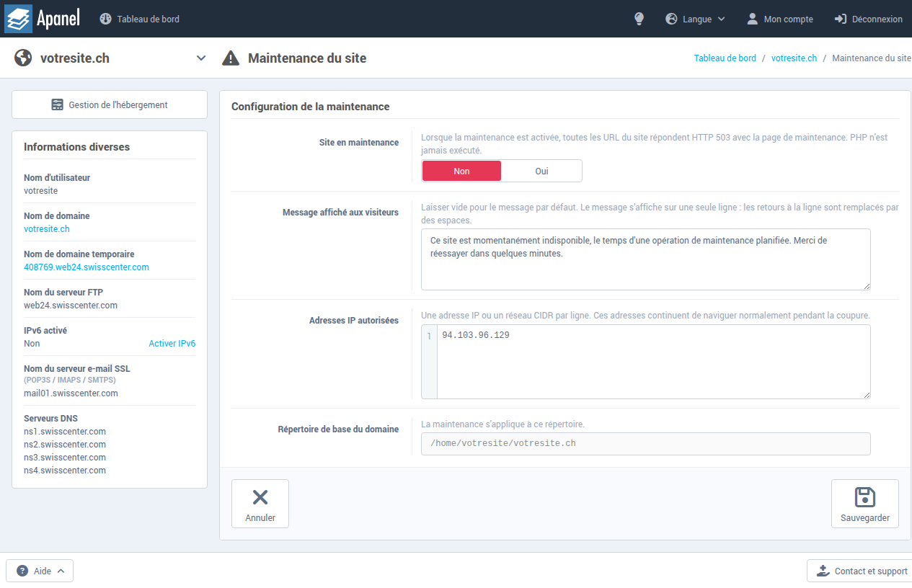Click IP address line 94.103.96.129
The width and height of the screenshot is (912, 588).
pyautogui.click(x=476, y=335)
